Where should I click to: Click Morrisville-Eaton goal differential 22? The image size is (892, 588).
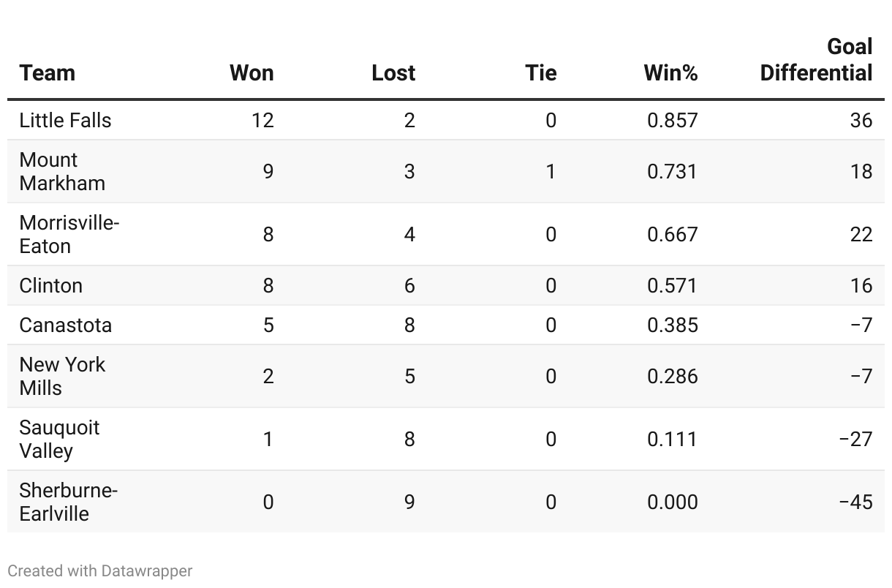coord(861,234)
